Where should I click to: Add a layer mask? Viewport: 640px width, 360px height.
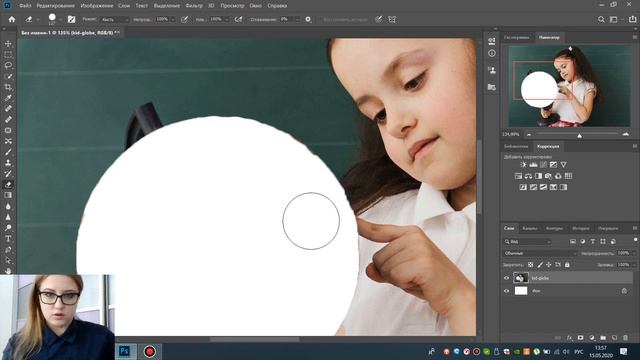tap(580, 338)
